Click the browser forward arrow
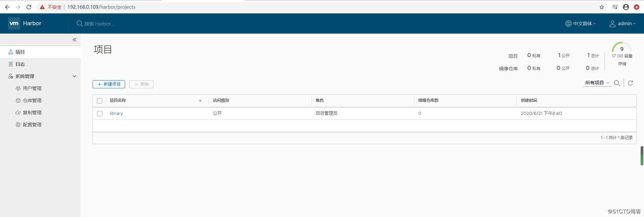Viewport: 644px width, 217px height. (x=18, y=7)
